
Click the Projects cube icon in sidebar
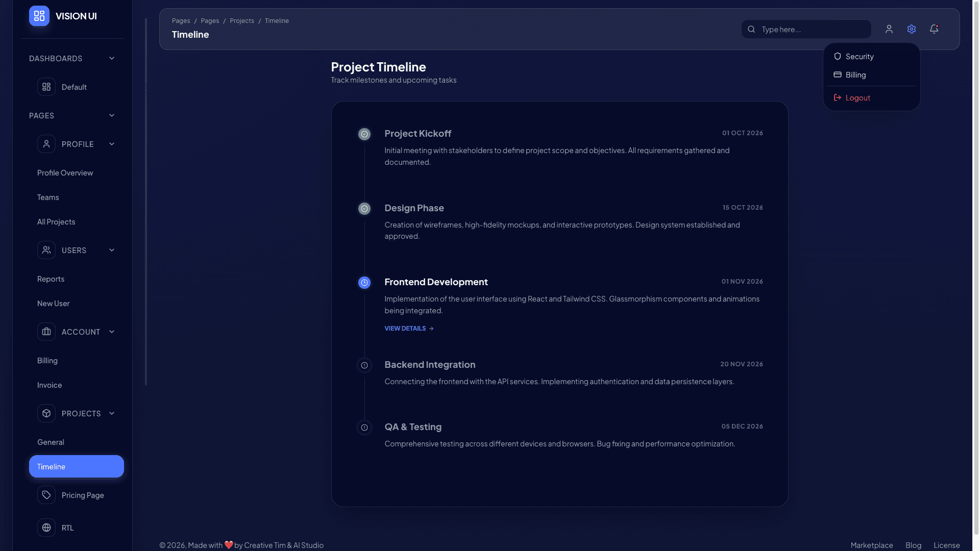pyautogui.click(x=46, y=413)
